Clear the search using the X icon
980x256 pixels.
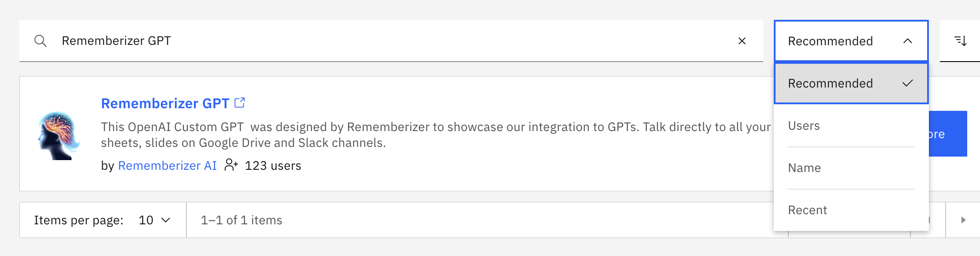tap(742, 41)
